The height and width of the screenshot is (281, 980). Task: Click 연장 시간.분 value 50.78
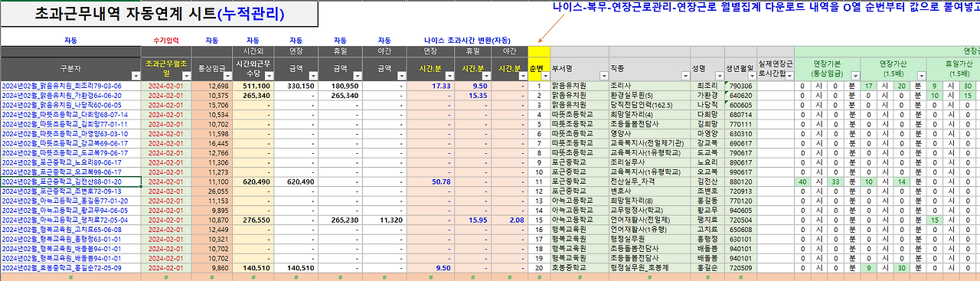click(x=430, y=181)
